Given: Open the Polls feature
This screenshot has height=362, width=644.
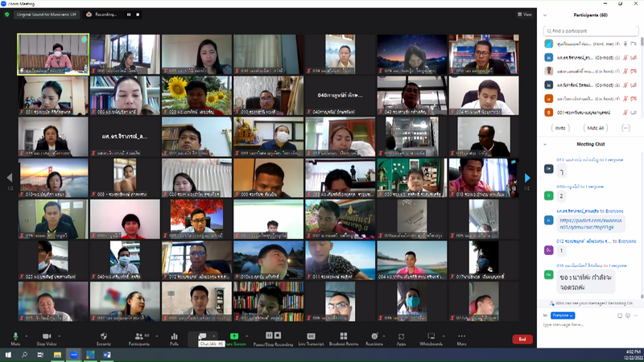Looking at the screenshot, I should tap(174, 339).
